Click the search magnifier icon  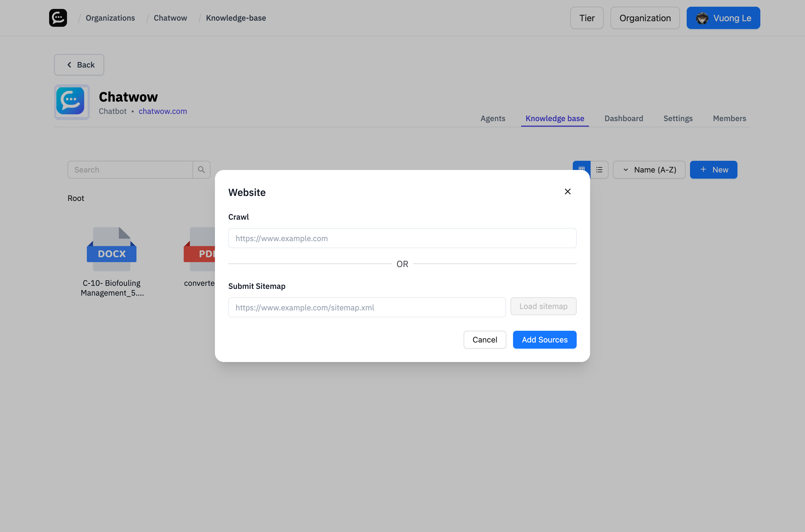point(202,169)
